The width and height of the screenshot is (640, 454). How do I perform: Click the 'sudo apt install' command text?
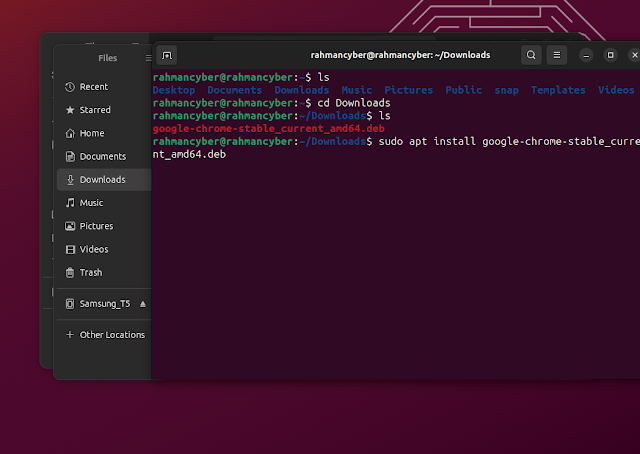[x=427, y=142]
